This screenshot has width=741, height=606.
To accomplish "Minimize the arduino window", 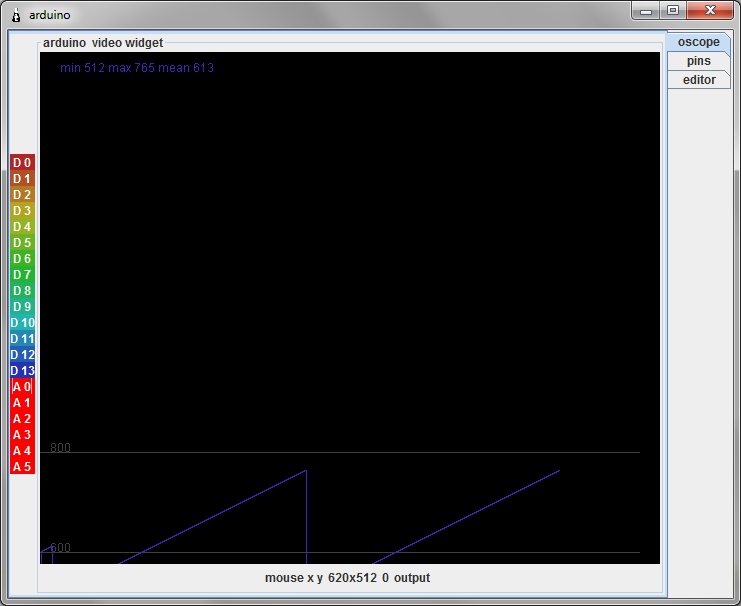I will pyautogui.click(x=646, y=11).
